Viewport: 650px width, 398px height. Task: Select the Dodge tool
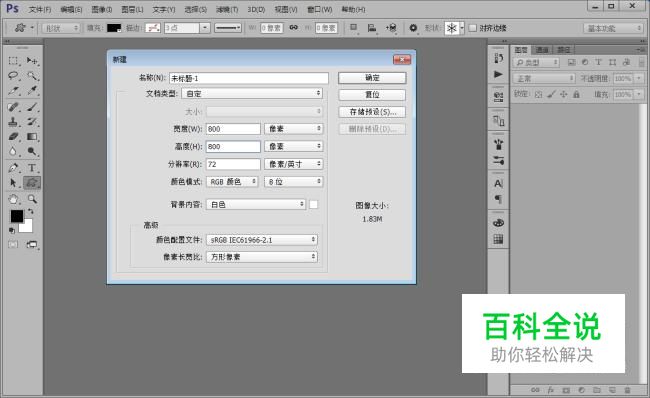click(x=32, y=151)
